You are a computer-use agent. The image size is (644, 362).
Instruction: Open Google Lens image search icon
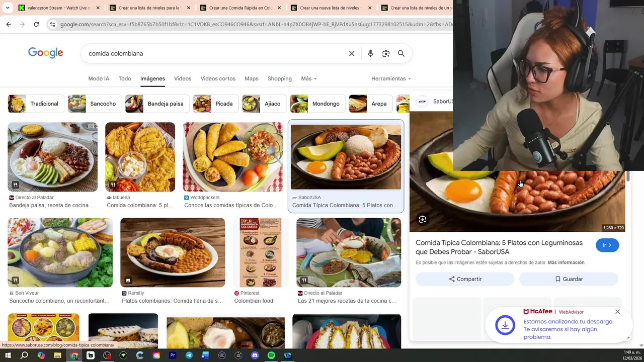click(x=386, y=53)
